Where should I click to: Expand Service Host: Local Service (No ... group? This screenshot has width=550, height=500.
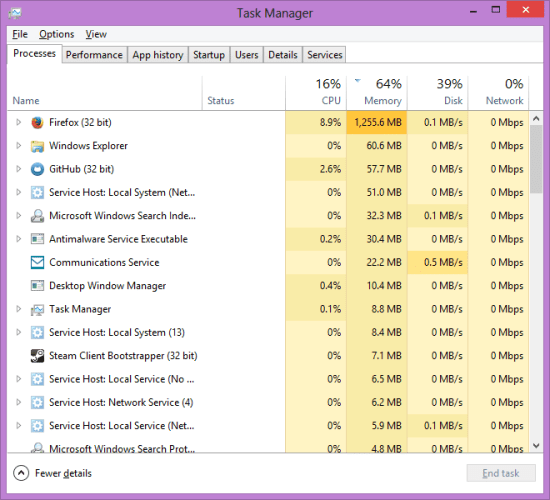pos(19,379)
